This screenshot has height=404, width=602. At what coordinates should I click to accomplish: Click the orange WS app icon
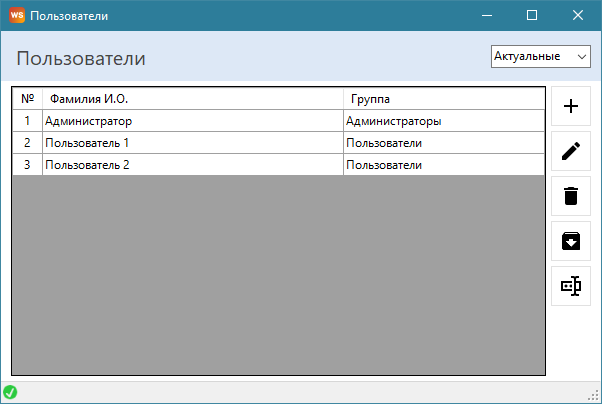click(x=16, y=16)
